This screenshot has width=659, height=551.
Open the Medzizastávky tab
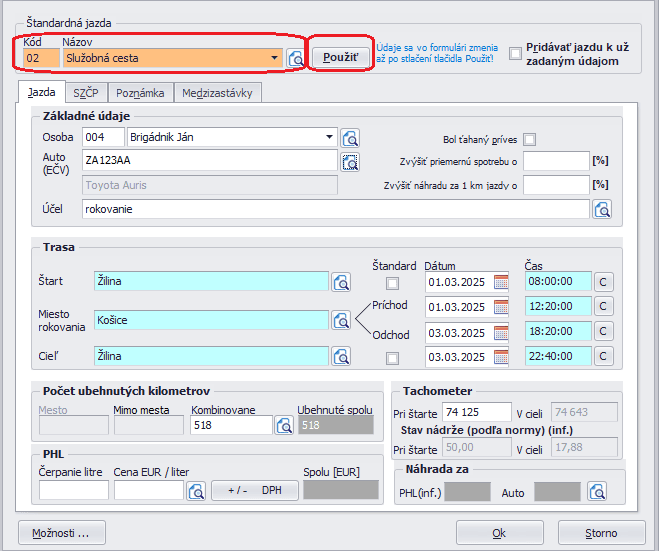point(218,93)
